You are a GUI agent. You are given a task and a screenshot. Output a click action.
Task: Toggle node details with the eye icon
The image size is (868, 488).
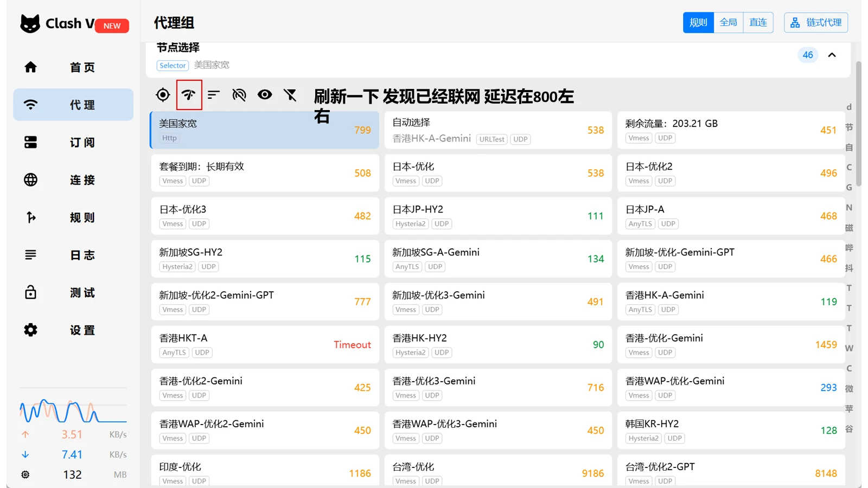265,95
